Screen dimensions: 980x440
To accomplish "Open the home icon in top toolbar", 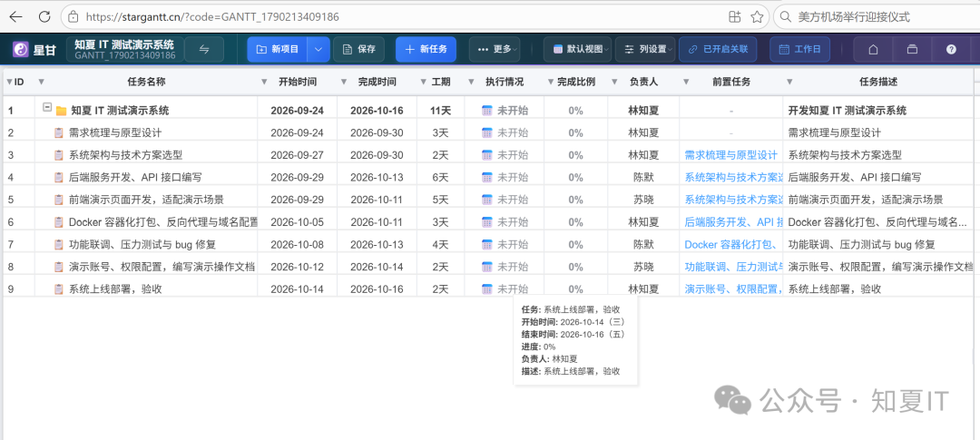I will pos(874,49).
